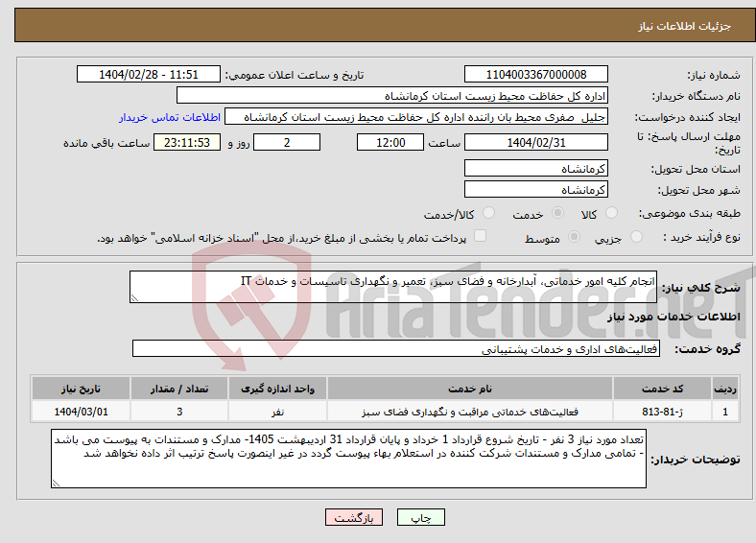
Task: Click the row number cell 1
Action: 725,412
